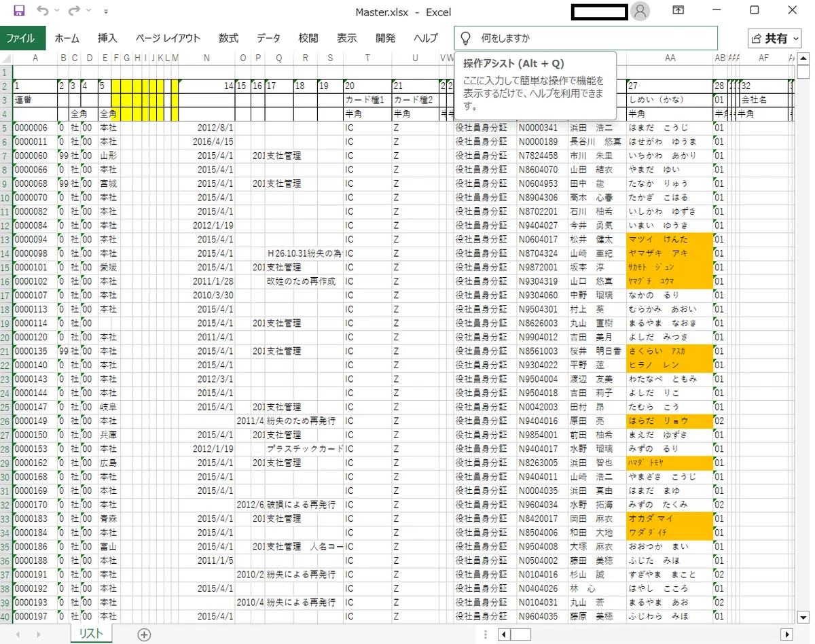Image resolution: width=815 pixels, height=644 pixels.
Task: Open Customize Quick Access Toolbar dropdown
Action: point(105,12)
